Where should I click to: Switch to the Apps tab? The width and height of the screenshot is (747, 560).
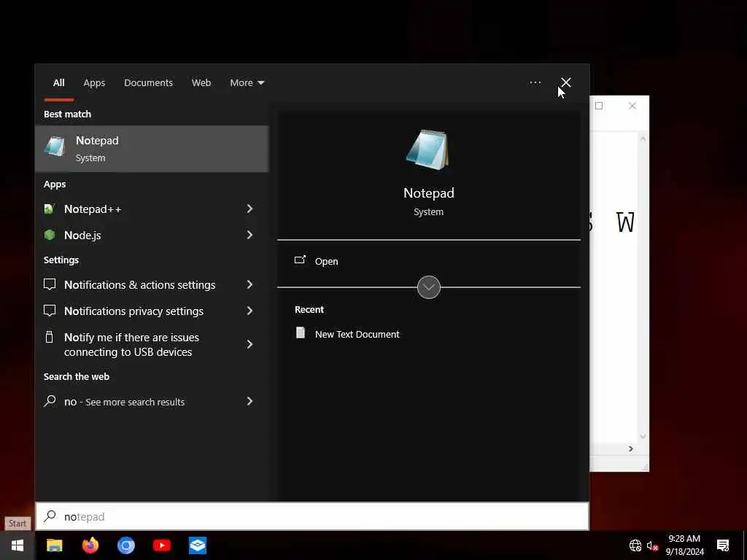point(94,83)
